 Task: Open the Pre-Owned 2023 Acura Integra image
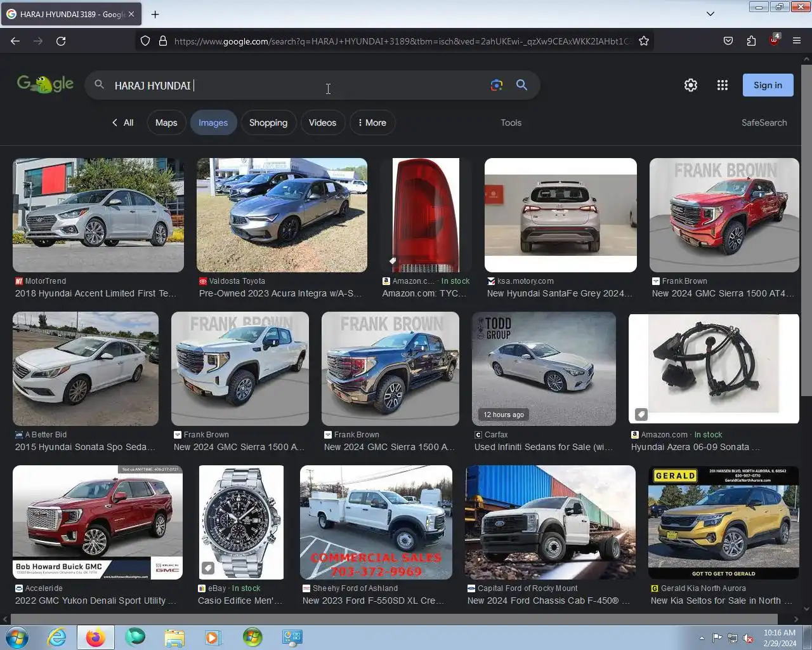tap(282, 215)
